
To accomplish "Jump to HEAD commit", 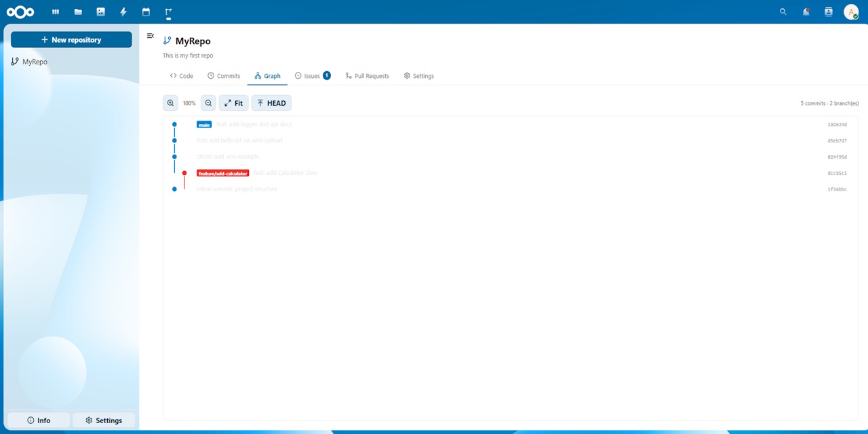I will click(271, 103).
